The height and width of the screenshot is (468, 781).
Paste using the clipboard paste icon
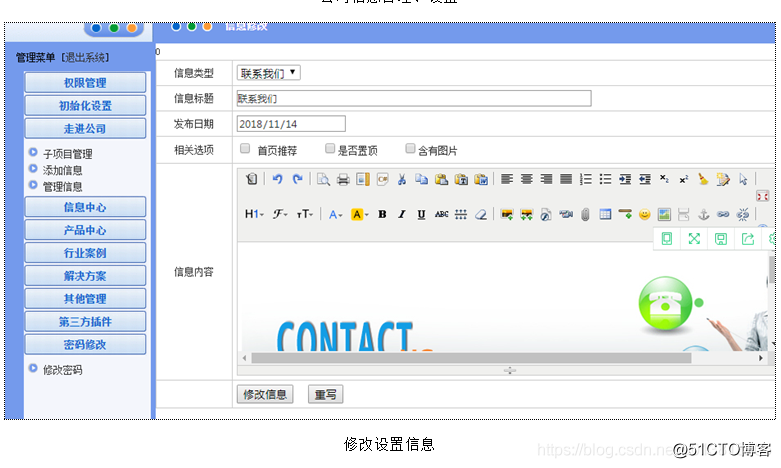441,179
